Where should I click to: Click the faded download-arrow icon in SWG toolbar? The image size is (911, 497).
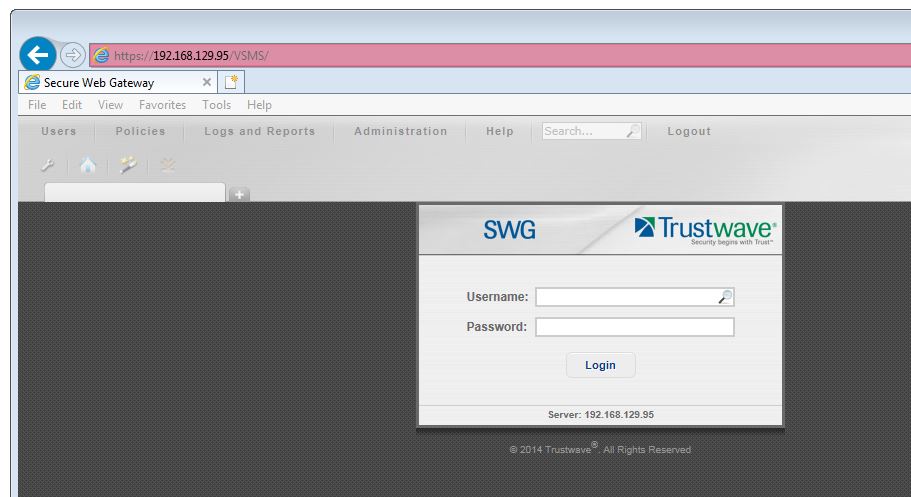coord(167,166)
